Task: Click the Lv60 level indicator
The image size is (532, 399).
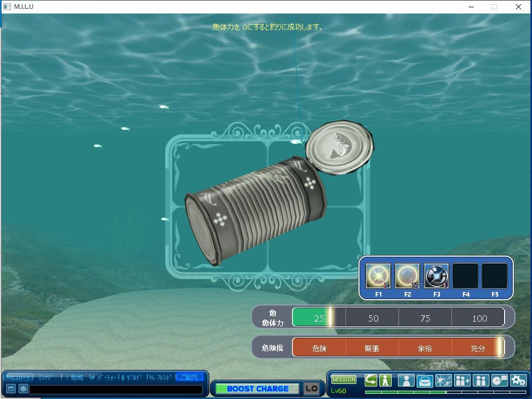Action: tap(338, 391)
